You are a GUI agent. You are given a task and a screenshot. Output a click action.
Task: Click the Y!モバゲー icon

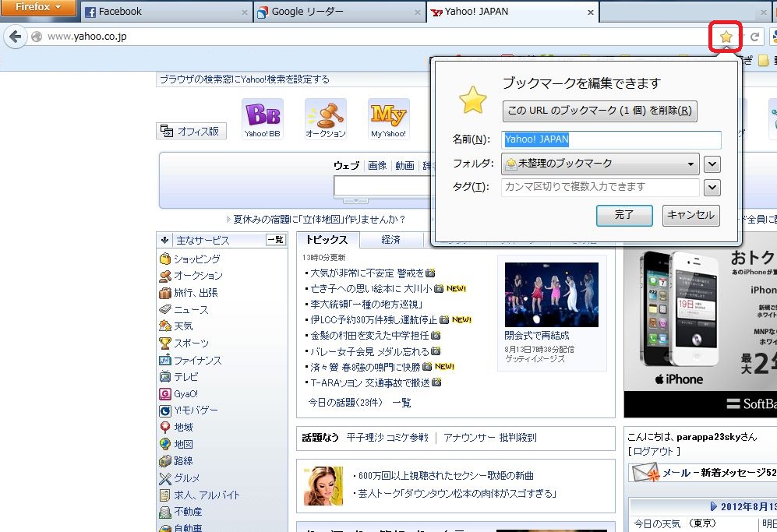[165, 410]
